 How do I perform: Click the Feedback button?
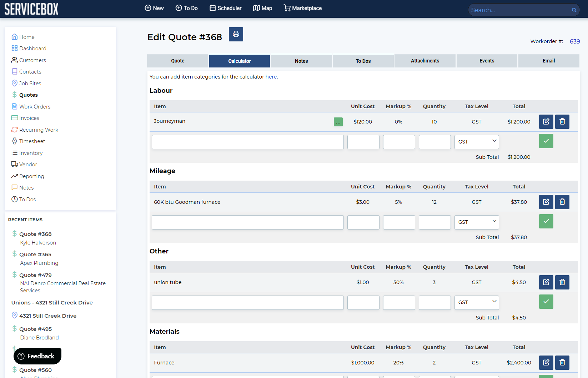tap(37, 356)
